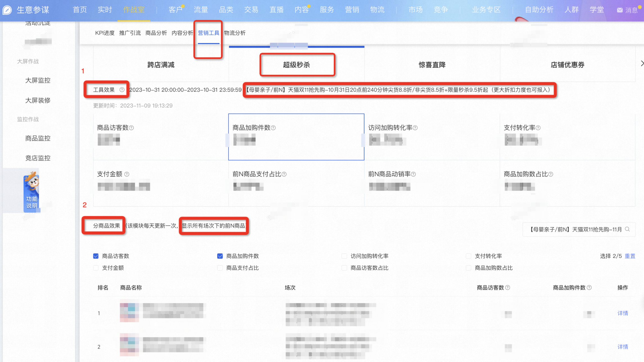Open the 实时 top menu

(x=105, y=10)
